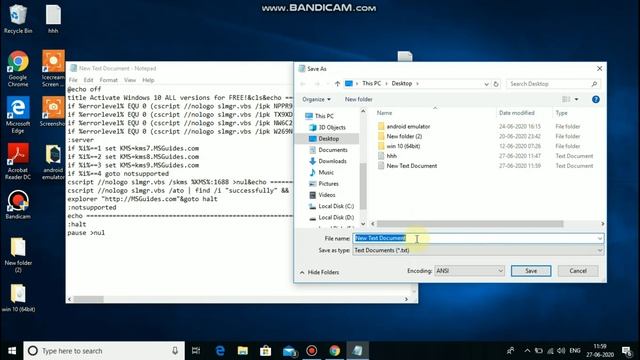Click Type here to search box
This screenshot has width=640, height=360.
click(104, 351)
